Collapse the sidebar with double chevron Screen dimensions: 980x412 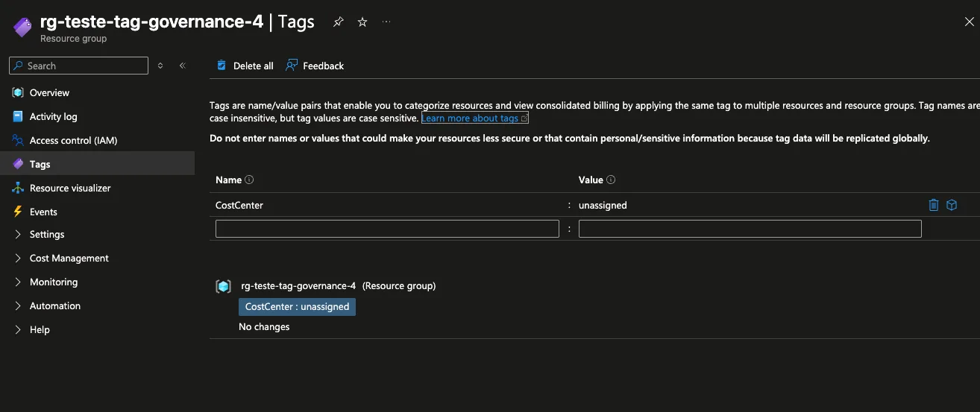click(x=182, y=66)
